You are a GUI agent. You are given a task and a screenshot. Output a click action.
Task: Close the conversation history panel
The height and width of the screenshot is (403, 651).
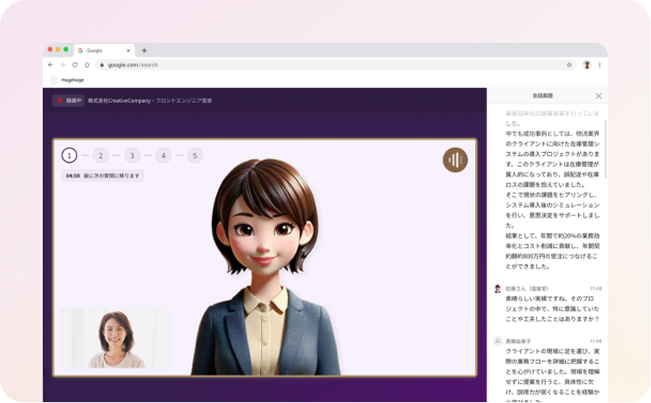click(598, 96)
